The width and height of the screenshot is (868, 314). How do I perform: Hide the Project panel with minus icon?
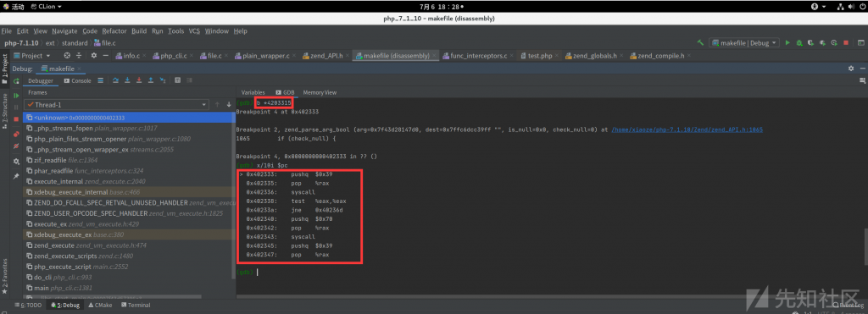105,55
